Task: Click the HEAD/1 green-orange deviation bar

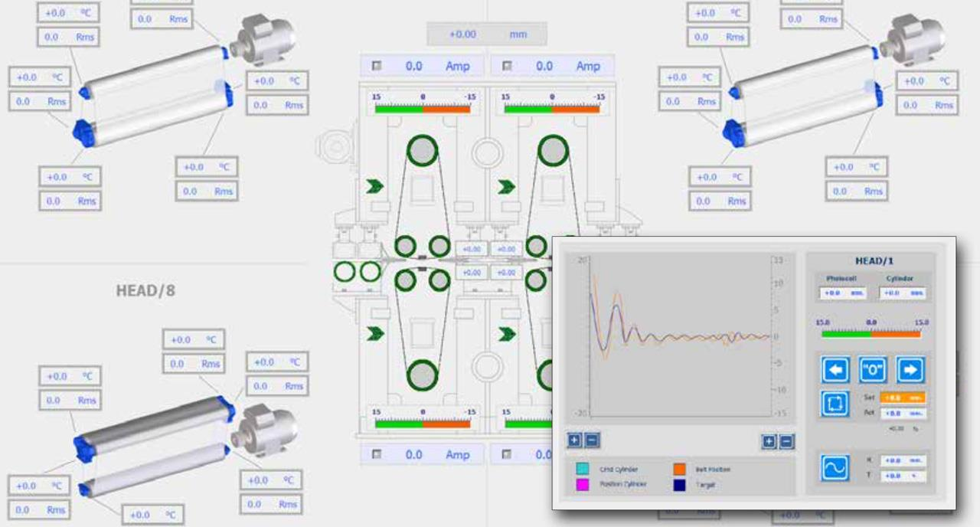Action: pos(871,334)
